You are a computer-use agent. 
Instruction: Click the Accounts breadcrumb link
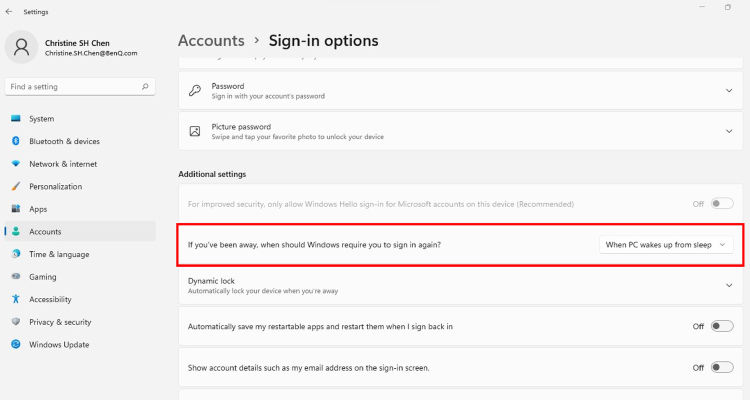pyautogui.click(x=211, y=41)
